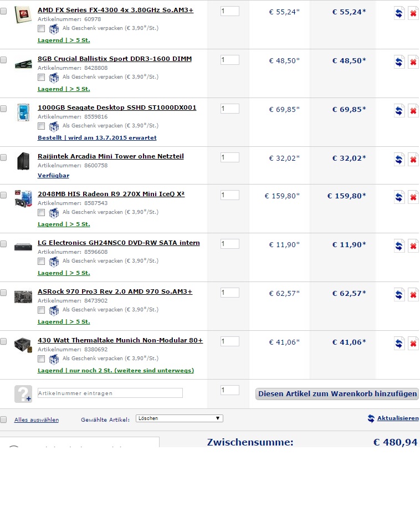Click gift-wrap icon for AMD FX-4300
The width and height of the screenshot is (420, 522).
[54, 29]
